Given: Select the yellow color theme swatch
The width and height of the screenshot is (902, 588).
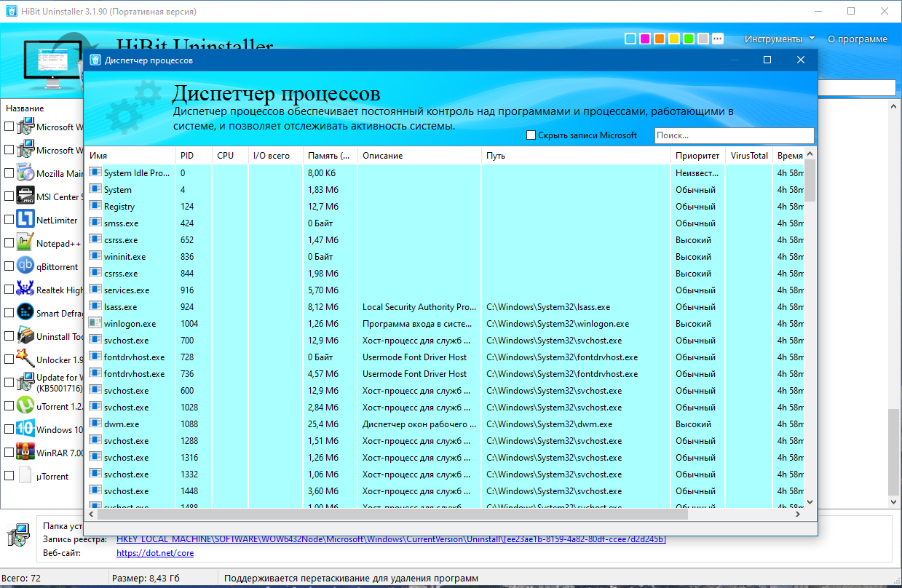Looking at the screenshot, I should click(x=674, y=39).
